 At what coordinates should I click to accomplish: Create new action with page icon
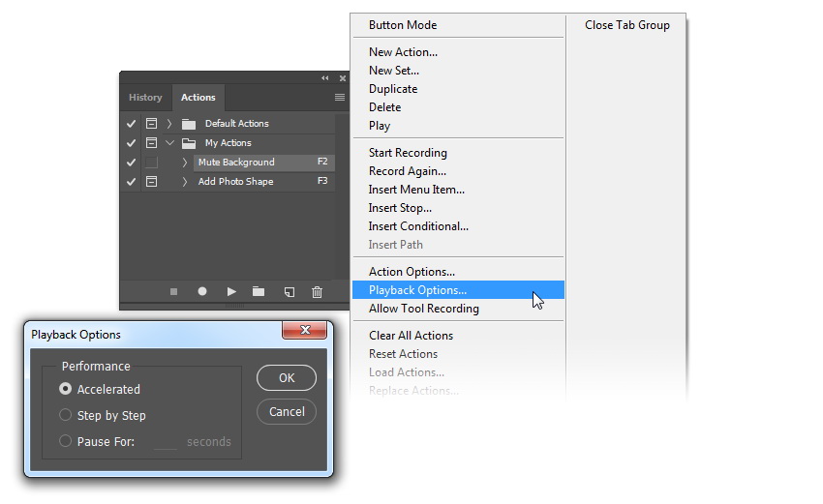click(290, 292)
